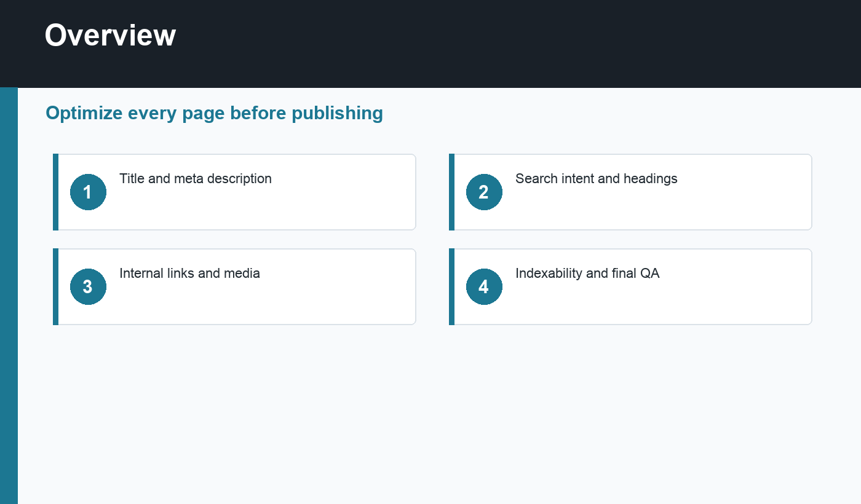This screenshot has height=504, width=861.
Task: Click the number 2 circle badge
Action: point(484,192)
